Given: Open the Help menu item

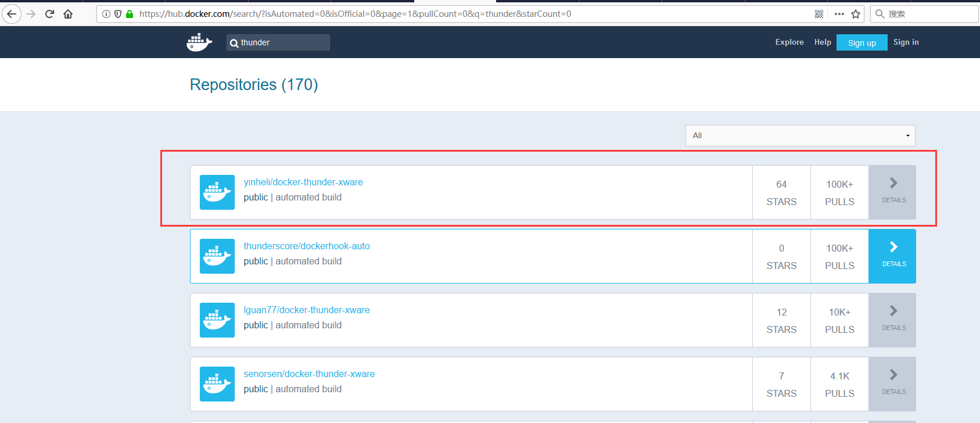Looking at the screenshot, I should pos(823,42).
